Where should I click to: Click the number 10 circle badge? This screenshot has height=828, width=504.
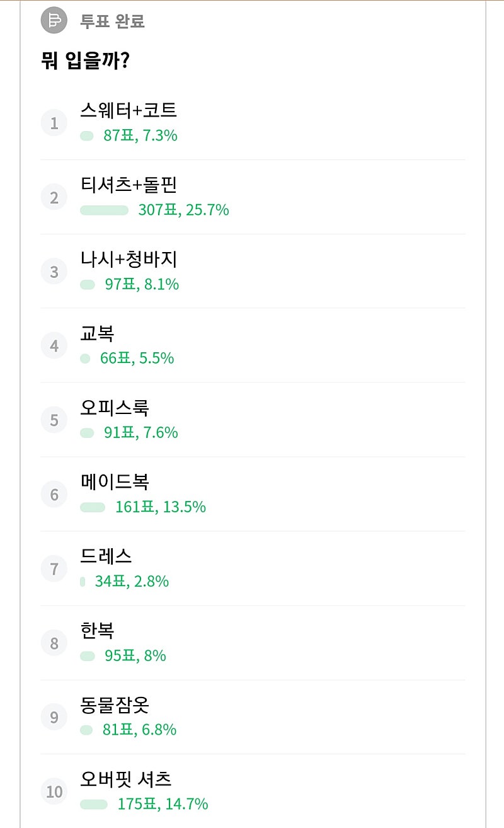point(54,791)
